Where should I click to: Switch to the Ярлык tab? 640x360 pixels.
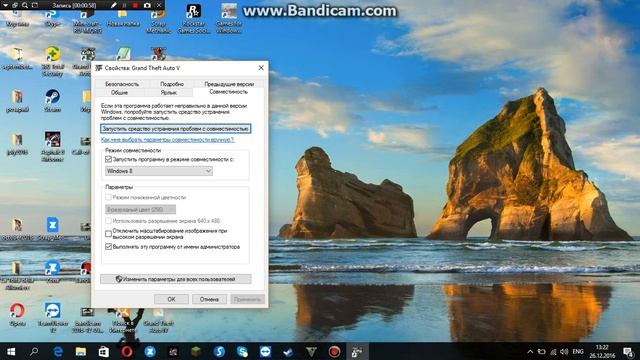click(x=169, y=92)
